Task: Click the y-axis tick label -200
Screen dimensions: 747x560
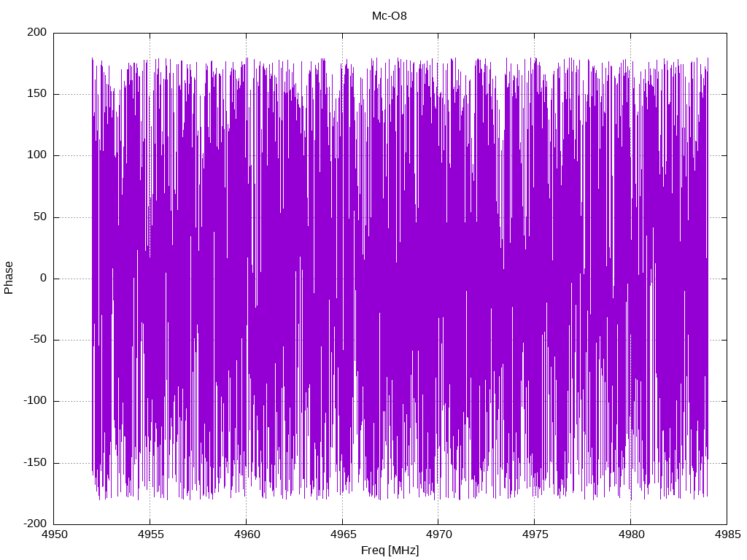Action: pyautogui.click(x=35, y=524)
